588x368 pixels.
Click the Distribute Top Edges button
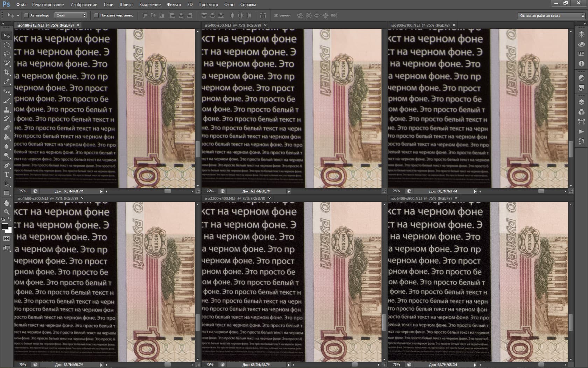pos(204,15)
